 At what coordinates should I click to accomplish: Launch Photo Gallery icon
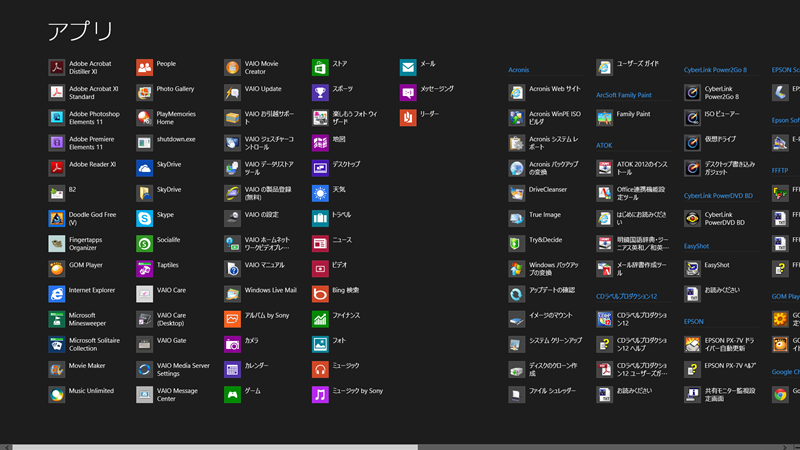[144, 92]
